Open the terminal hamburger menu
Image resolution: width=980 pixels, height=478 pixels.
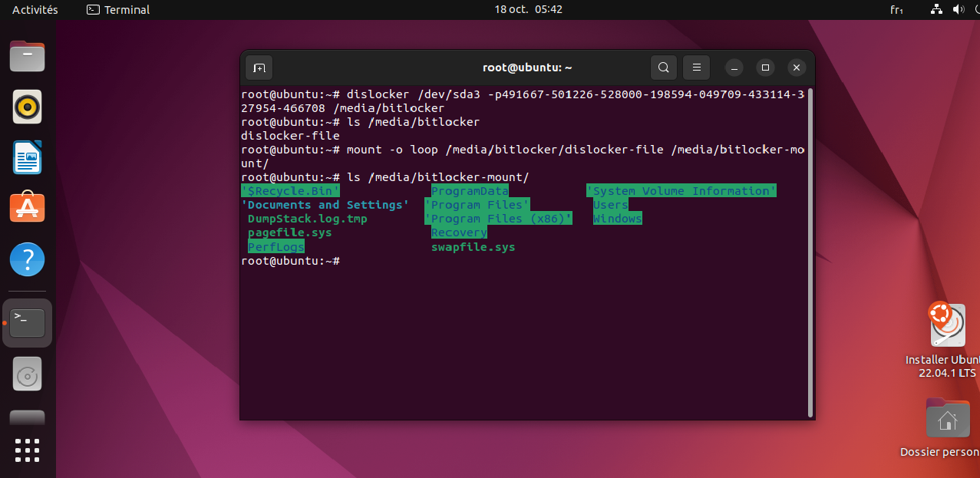tap(697, 68)
